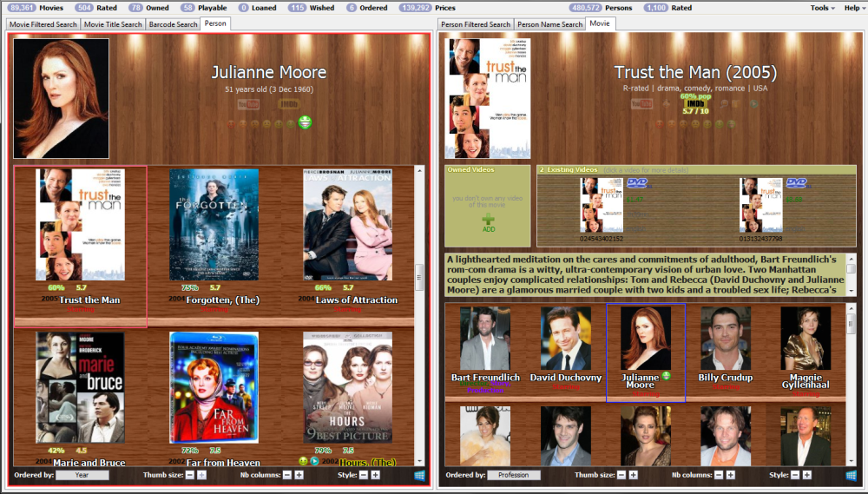Switch to Movie Title Search tab
This screenshot has width=868, height=494.
tap(113, 24)
